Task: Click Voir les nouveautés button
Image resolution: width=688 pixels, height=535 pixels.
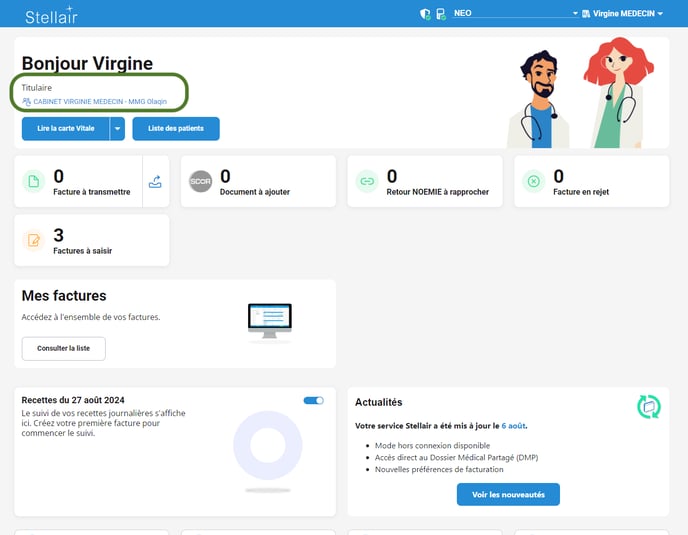Action: click(508, 494)
